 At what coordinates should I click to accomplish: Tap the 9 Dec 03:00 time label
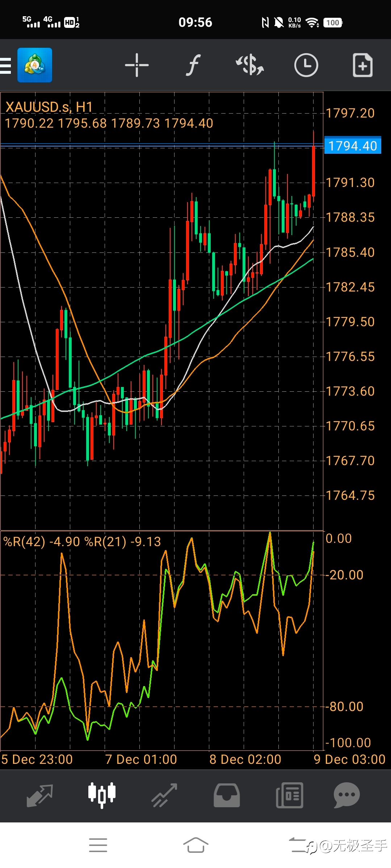tap(350, 759)
